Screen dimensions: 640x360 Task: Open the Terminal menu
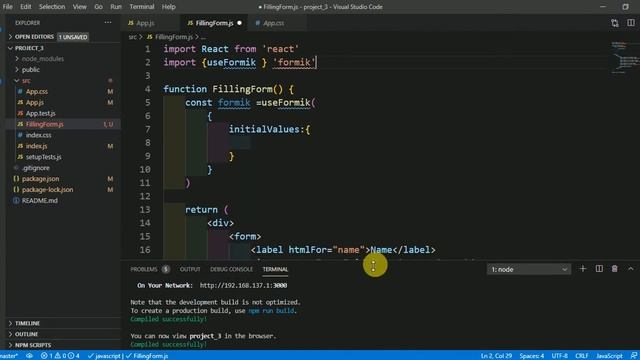tap(142, 7)
